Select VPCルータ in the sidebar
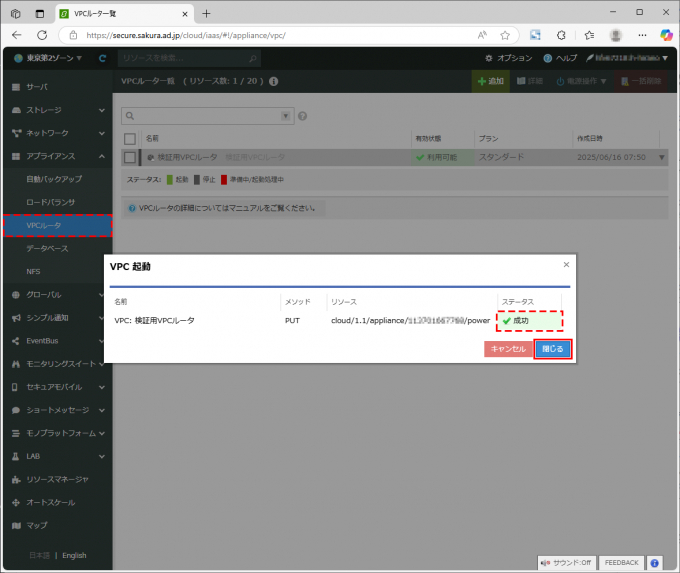 (x=58, y=226)
